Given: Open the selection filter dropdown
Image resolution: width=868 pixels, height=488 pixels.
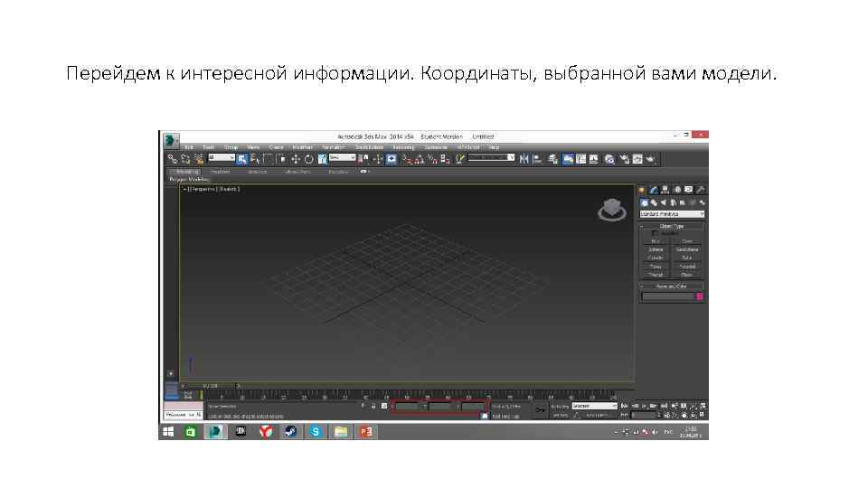Looking at the screenshot, I should click(x=221, y=157).
